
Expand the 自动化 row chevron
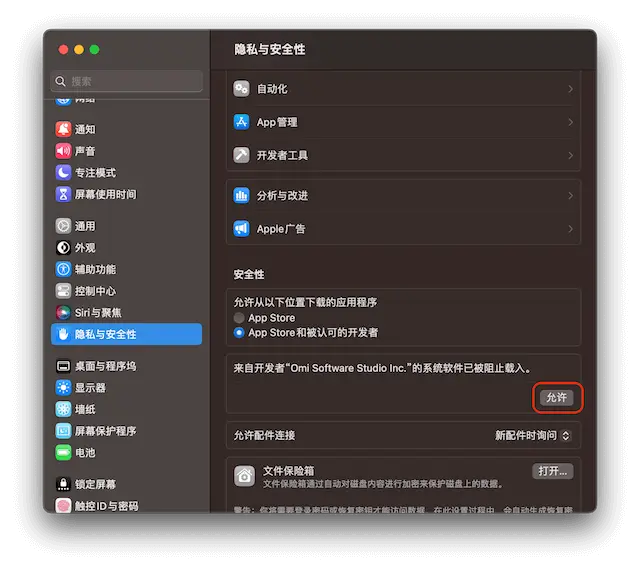coord(570,89)
